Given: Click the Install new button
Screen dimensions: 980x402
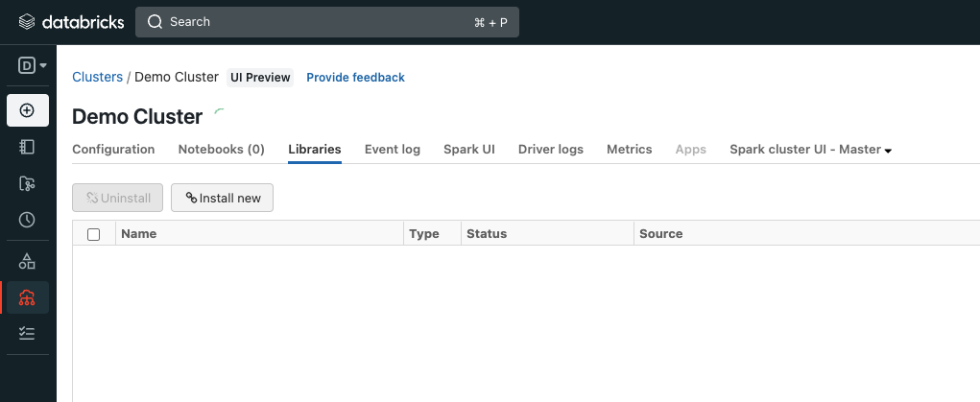Looking at the screenshot, I should (222, 199).
